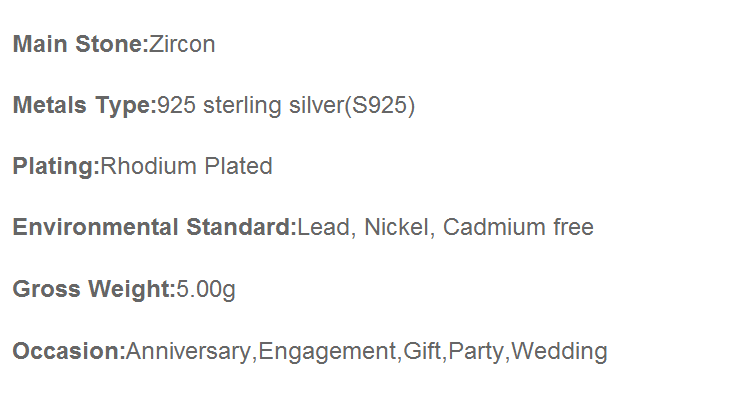Select the Lead, Nickel, Cadmium free text
The width and height of the screenshot is (754, 396).
(446, 227)
